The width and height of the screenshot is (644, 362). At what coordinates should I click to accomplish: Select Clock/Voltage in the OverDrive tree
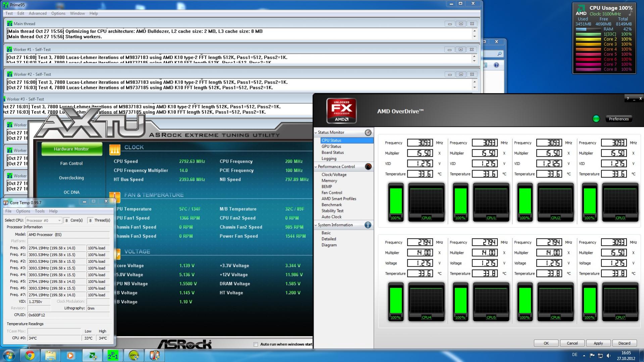(334, 175)
